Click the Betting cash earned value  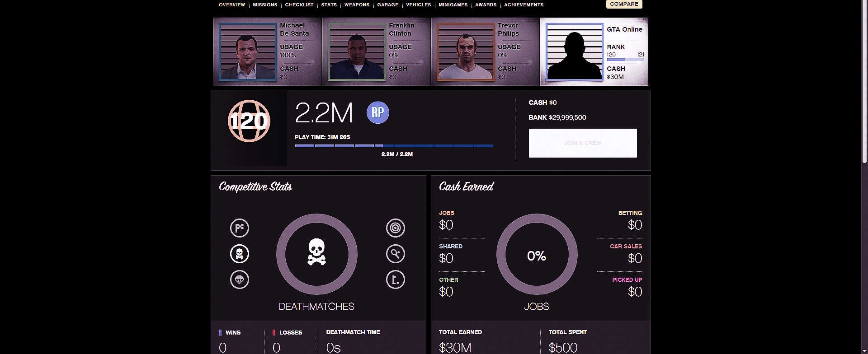[635, 225]
